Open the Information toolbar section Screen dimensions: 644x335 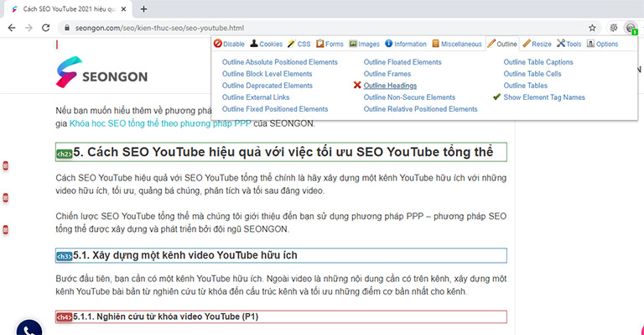(406, 44)
